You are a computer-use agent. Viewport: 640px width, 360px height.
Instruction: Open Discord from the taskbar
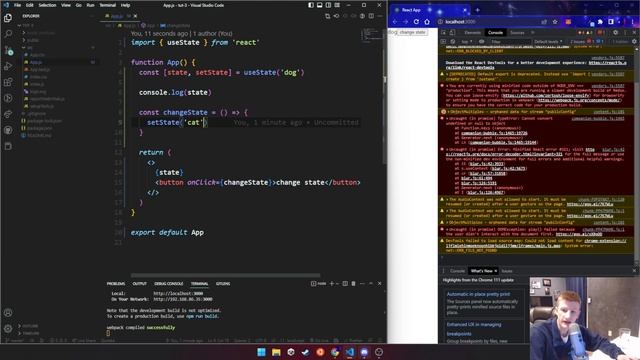[x=364, y=352]
